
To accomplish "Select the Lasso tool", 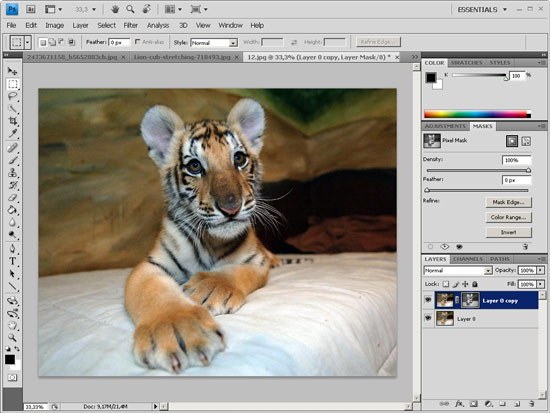I will coord(12,96).
